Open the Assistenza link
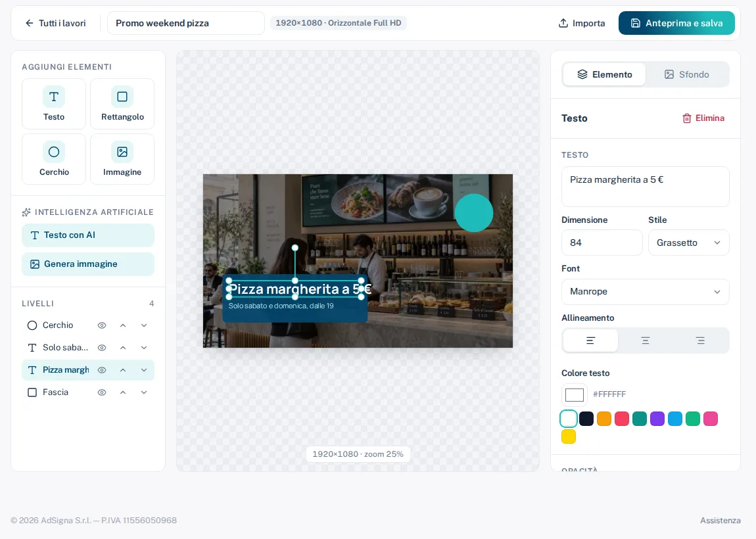Viewport: 756px width, 539px height. (721, 520)
